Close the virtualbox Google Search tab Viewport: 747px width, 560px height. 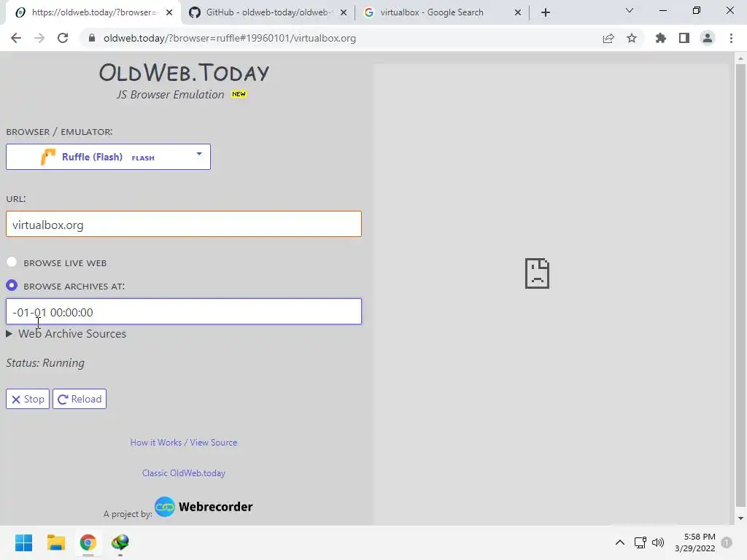518,12
